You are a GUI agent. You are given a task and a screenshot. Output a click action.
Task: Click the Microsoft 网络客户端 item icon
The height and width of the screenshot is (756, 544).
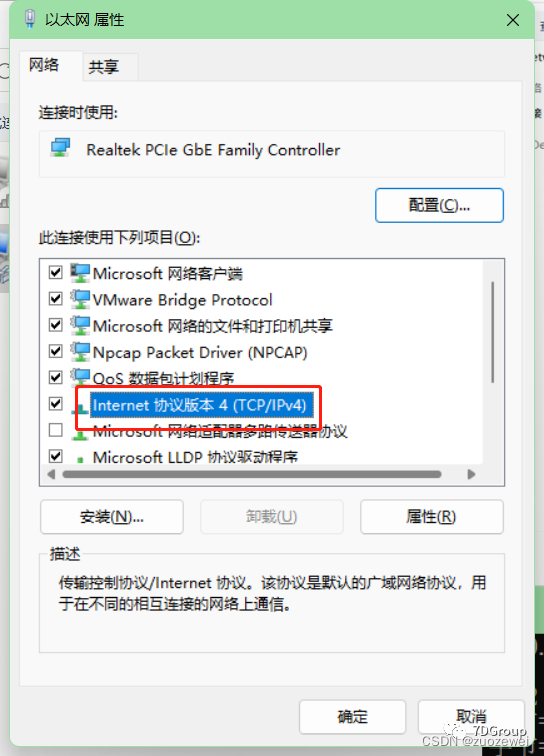(x=80, y=273)
